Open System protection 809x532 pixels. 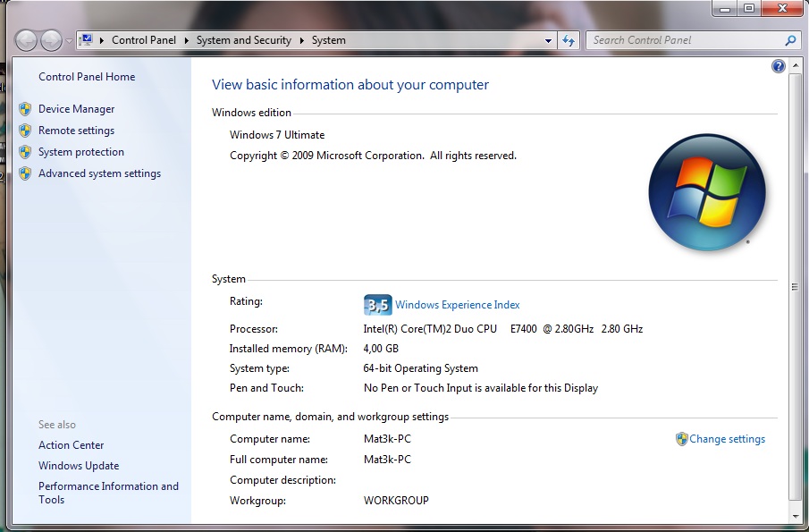click(x=81, y=152)
